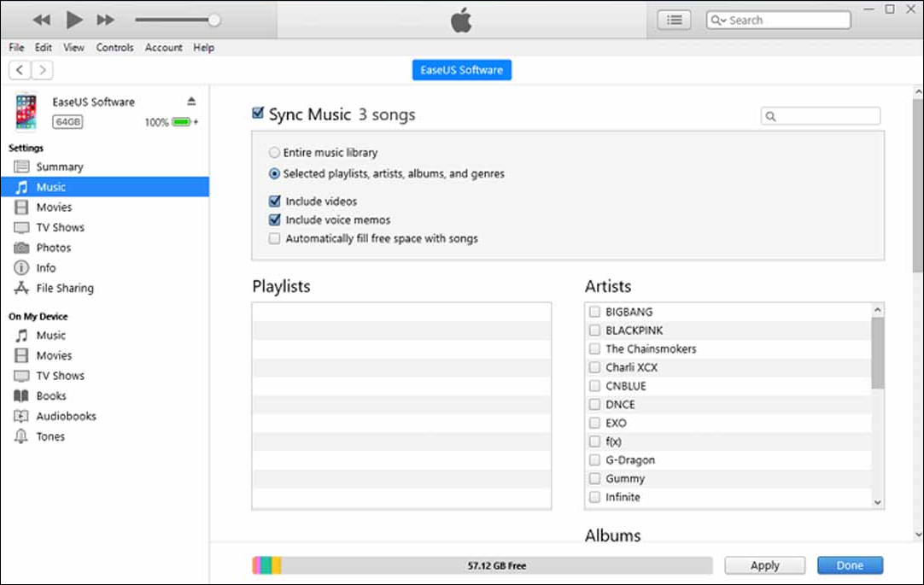This screenshot has width=924, height=585.
Task: Open the Controls menu
Action: click(114, 48)
